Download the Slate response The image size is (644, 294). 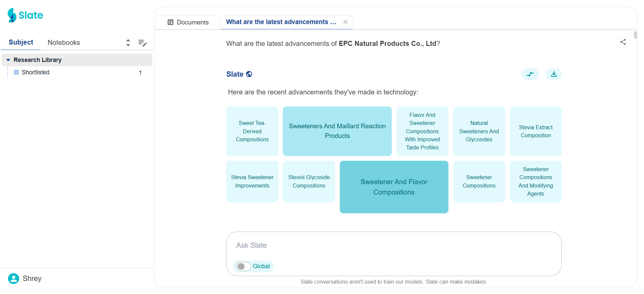click(x=553, y=74)
